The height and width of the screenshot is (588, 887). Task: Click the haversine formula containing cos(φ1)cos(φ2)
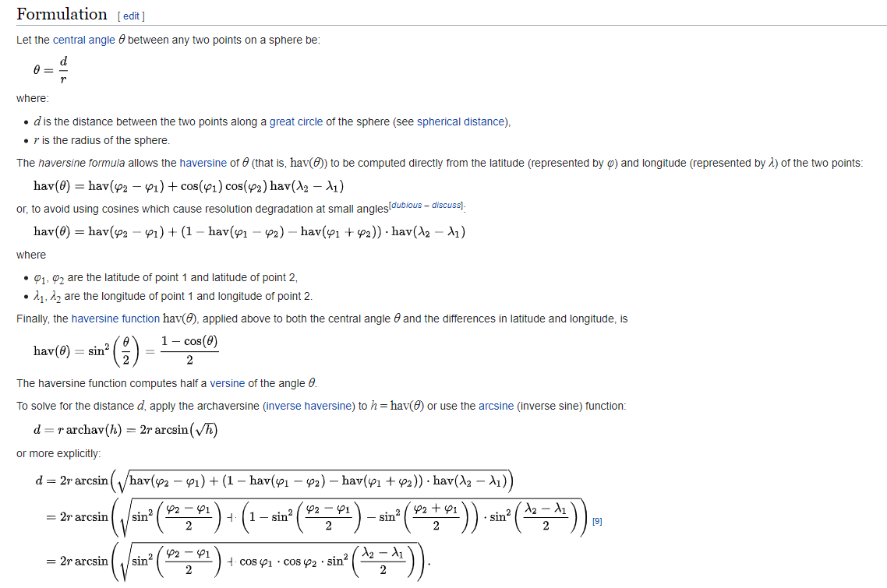coord(189,186)
